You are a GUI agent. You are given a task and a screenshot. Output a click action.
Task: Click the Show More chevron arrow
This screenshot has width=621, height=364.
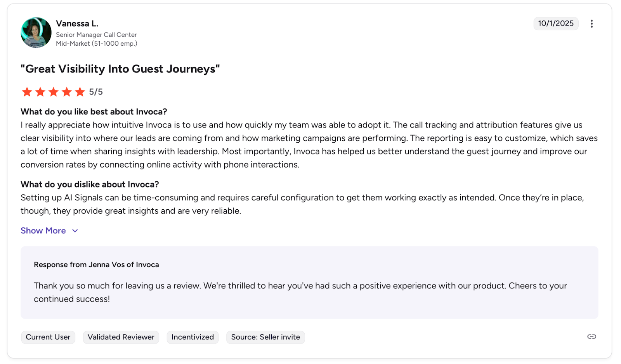(x=75, y=231)
